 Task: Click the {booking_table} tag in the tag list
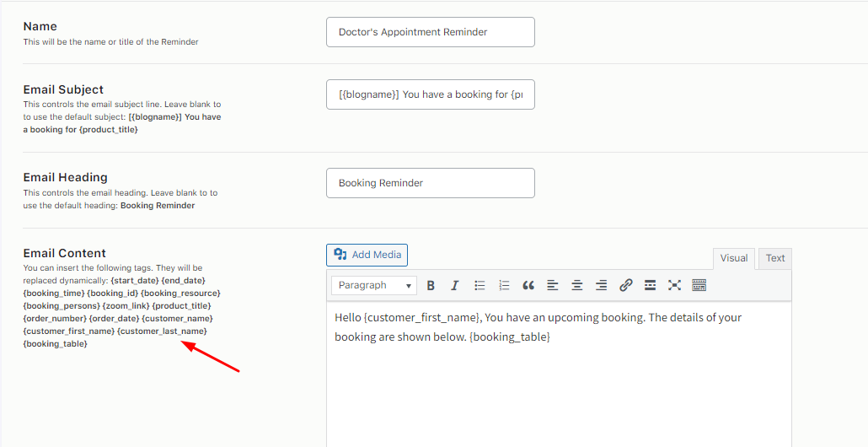point(56,344)
